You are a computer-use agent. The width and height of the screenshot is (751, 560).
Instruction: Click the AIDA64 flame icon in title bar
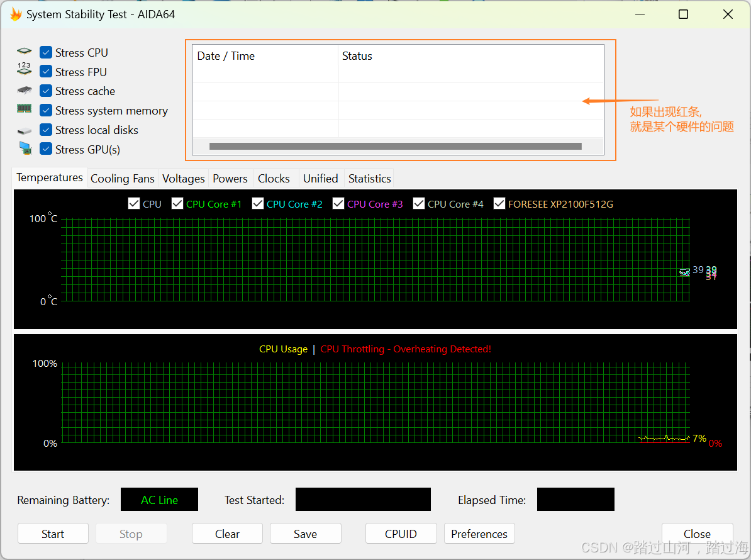(16, 14)
